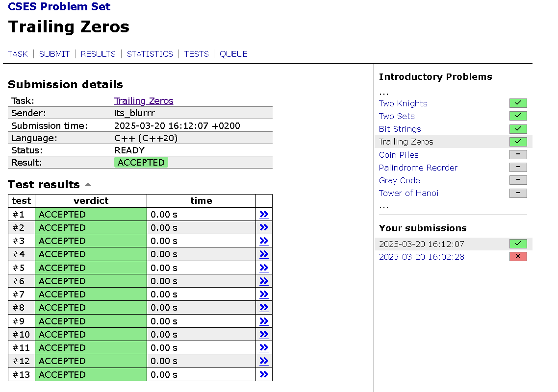Open the Two Sets problem
Screen dimensions: 558x392
(x=397, y=116)
